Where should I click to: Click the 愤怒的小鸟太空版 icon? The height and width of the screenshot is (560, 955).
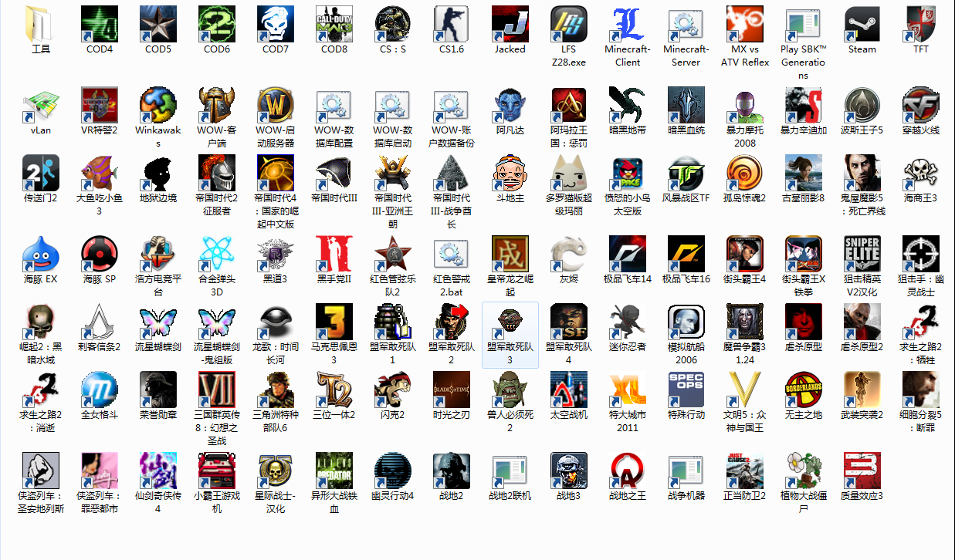(628, 174)
